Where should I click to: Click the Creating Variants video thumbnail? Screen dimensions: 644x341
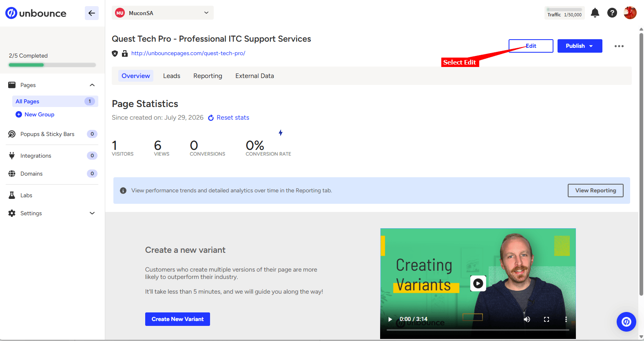(x=478, y=283)
